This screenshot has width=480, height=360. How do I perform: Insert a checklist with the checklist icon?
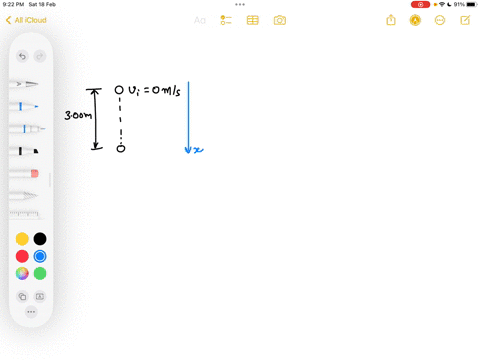coord(226,20)
